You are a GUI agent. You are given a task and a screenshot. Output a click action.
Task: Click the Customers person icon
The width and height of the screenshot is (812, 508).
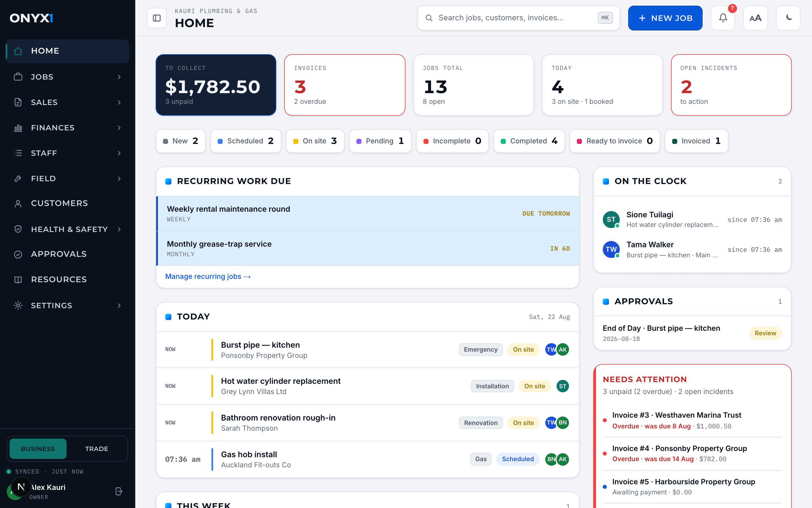[x=18, y=203]
